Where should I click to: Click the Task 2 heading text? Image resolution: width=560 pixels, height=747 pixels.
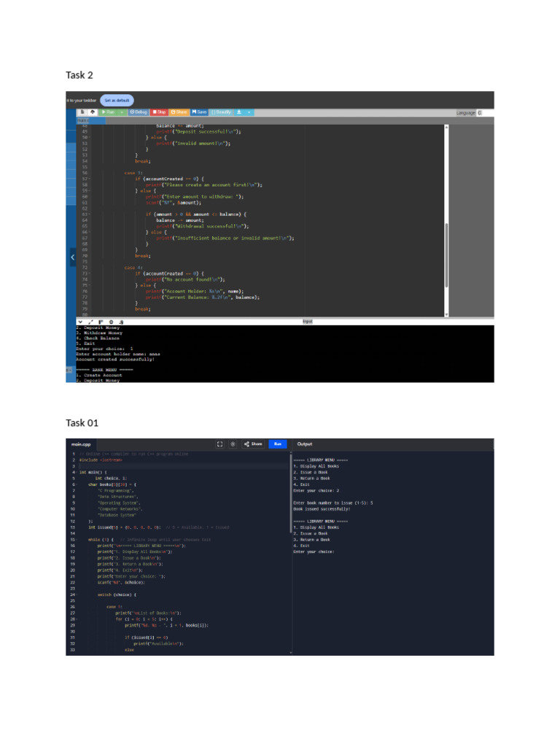click(x=79, y=75)
